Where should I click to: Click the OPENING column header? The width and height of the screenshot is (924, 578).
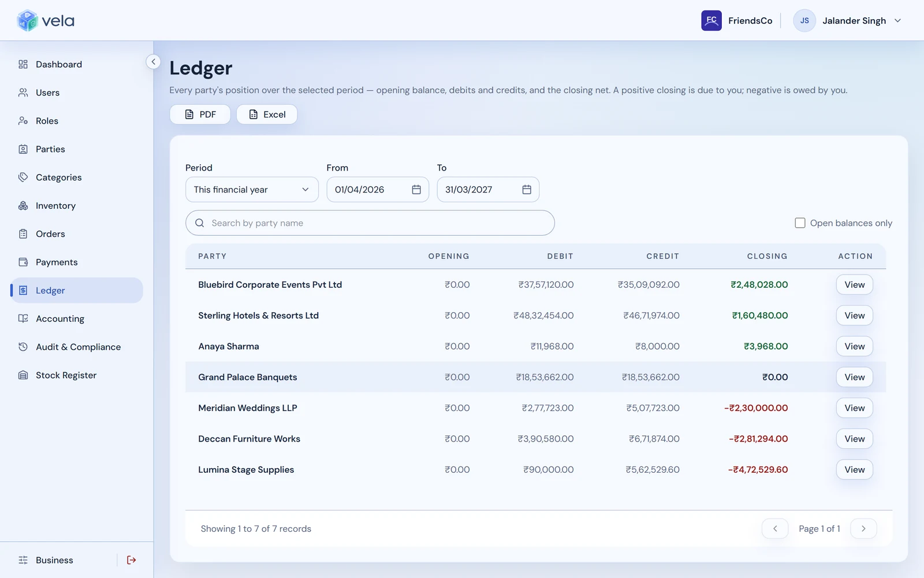pyautogui.click(x=449, y=256)
